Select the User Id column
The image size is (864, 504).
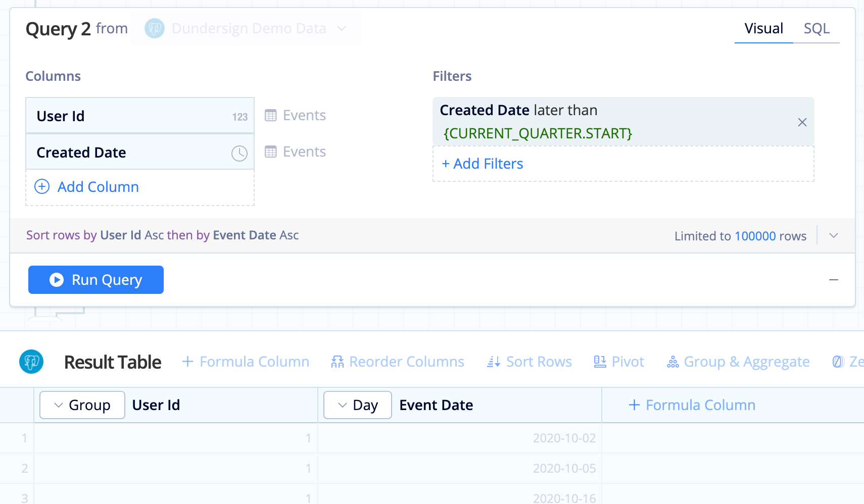(140, 116)
